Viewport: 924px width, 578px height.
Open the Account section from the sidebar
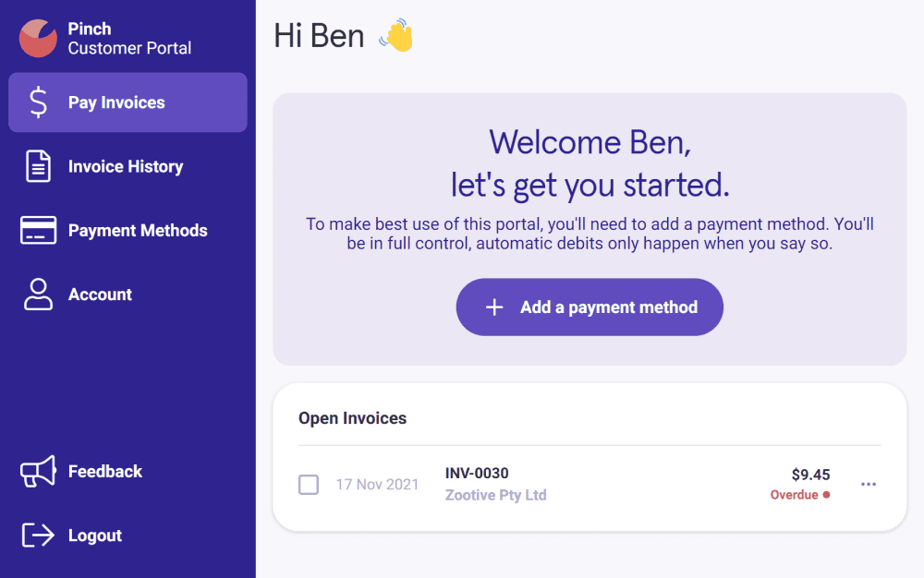(x=100, y=294)
